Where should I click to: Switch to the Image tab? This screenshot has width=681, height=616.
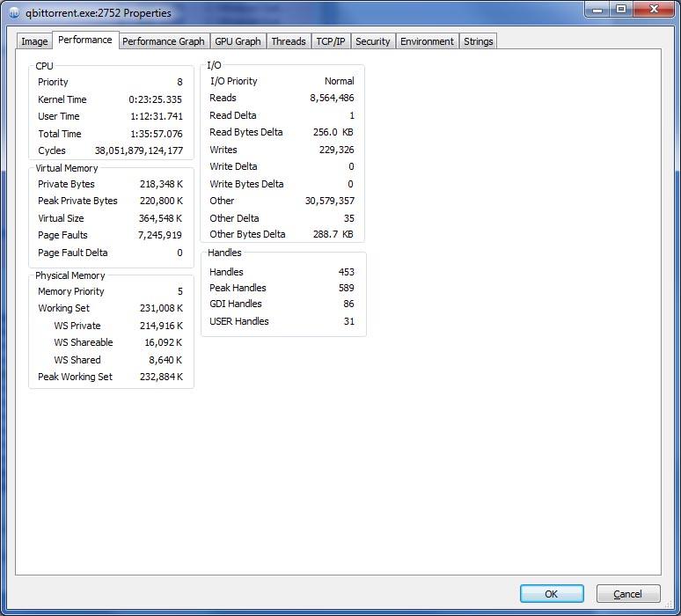tap(34, 41)
